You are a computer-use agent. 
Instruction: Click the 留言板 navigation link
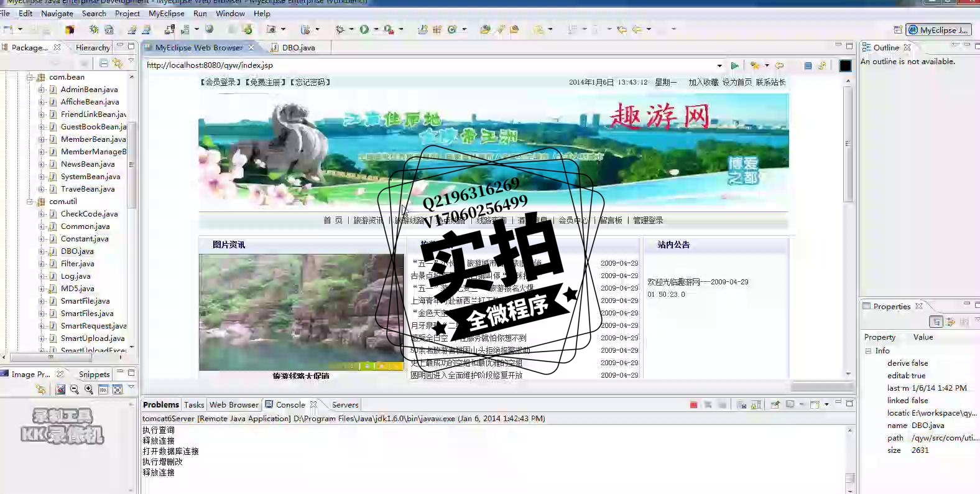[x=611, y=220]
